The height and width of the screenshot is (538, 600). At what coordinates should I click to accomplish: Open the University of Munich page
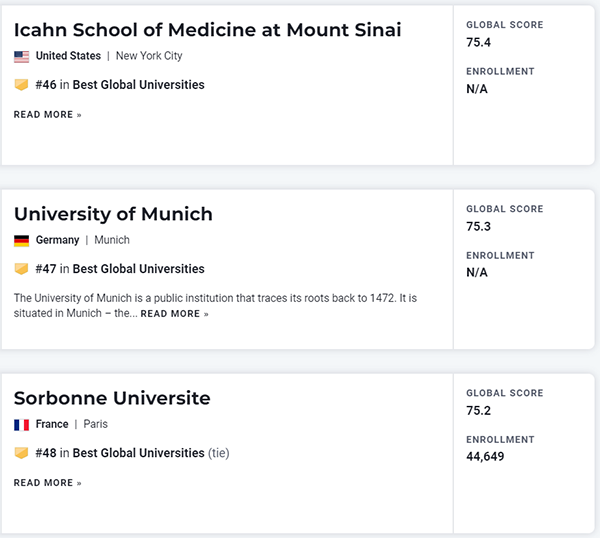[113, 214]
